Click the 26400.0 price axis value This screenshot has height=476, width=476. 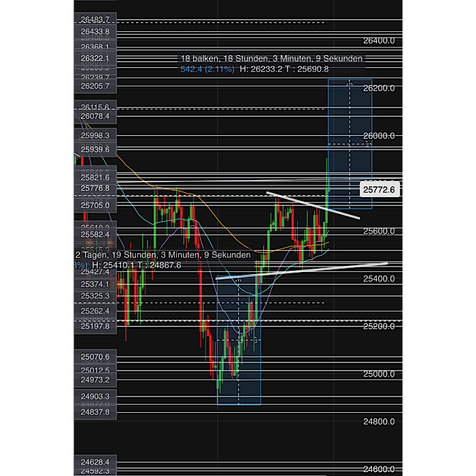(379, 41)
